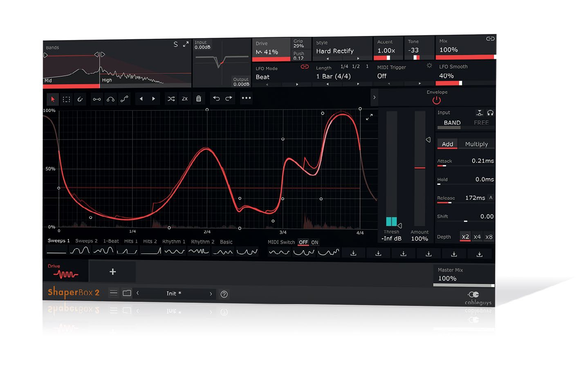This screenshot has width=583, height=392.
Task: Collapse the envelope panel with chevron
Action: point(374,97)
